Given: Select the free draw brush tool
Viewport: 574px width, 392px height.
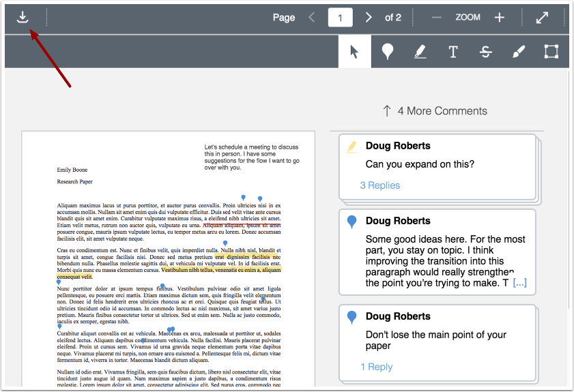Looking at the screenshot, I should pyautogui.click(x=519, y=52).
